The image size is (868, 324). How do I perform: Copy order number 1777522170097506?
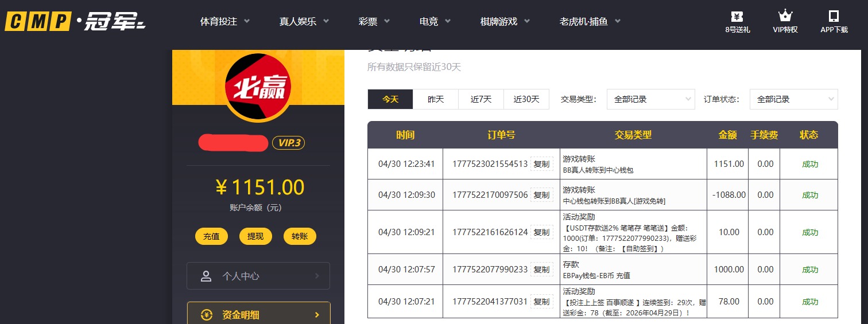(x=541, y=195)
